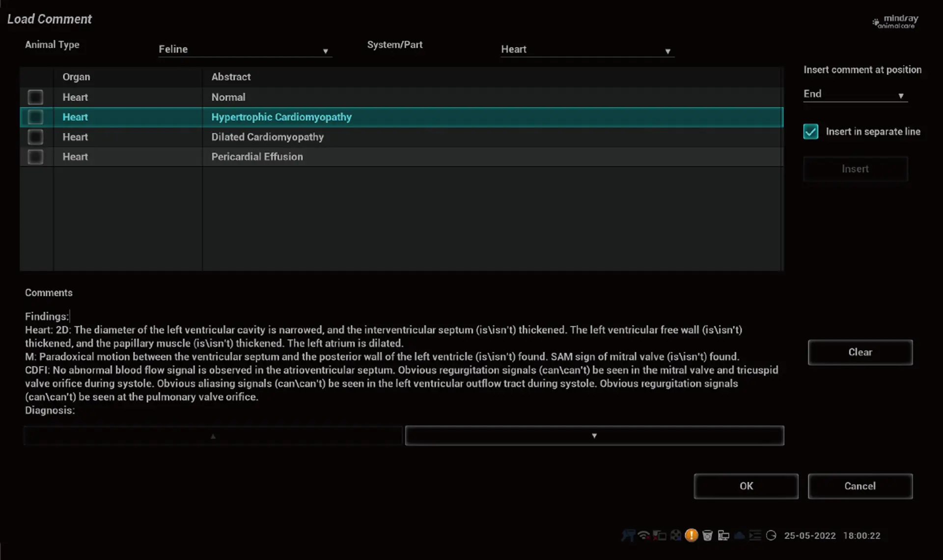The image size is (943, 560).
Task: Click the task list queue icon
Action: point(755,535)
